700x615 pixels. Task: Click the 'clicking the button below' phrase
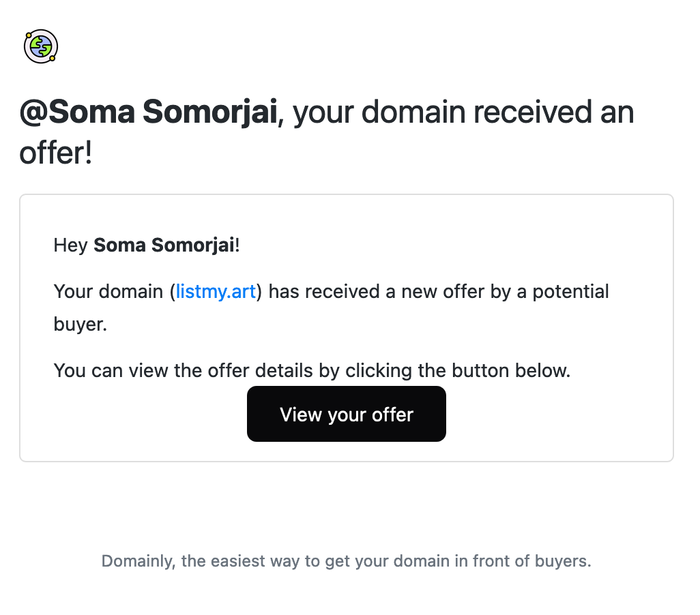458,372
